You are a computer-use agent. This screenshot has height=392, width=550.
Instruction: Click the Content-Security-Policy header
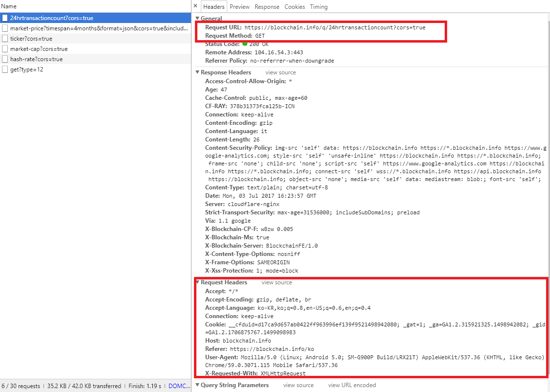pyautogui.click(x=376, y=163)
